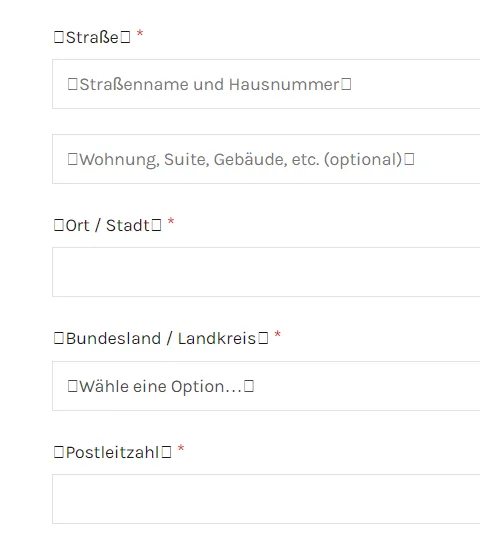Click the required asterisk after Bundesland / Landkreis

(277, 335)
